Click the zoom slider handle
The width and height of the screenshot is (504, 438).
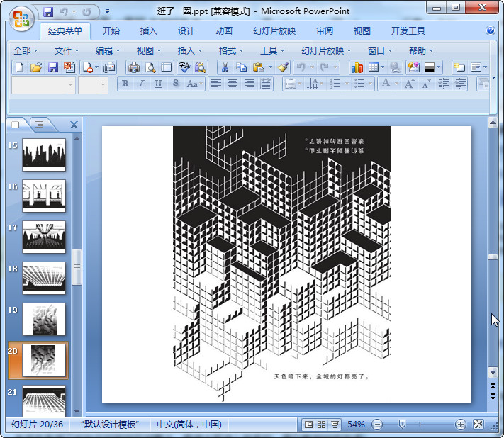coord(402,425)
